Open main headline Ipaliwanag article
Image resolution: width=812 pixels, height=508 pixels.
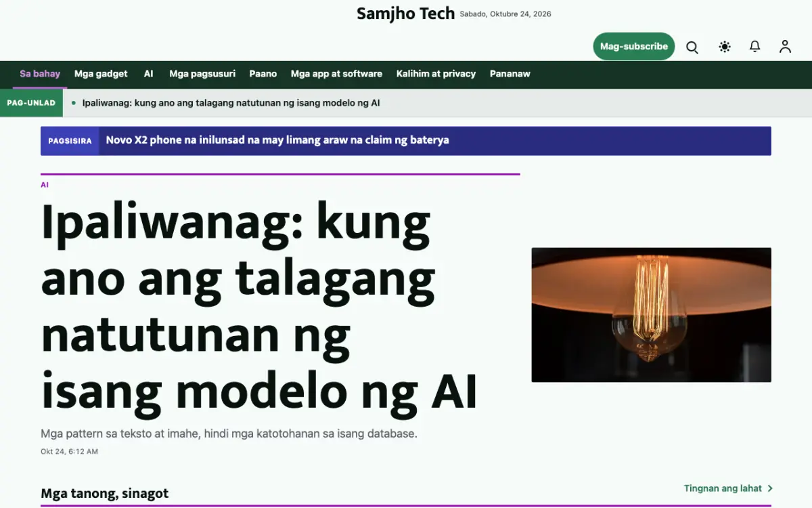point(260,307)
